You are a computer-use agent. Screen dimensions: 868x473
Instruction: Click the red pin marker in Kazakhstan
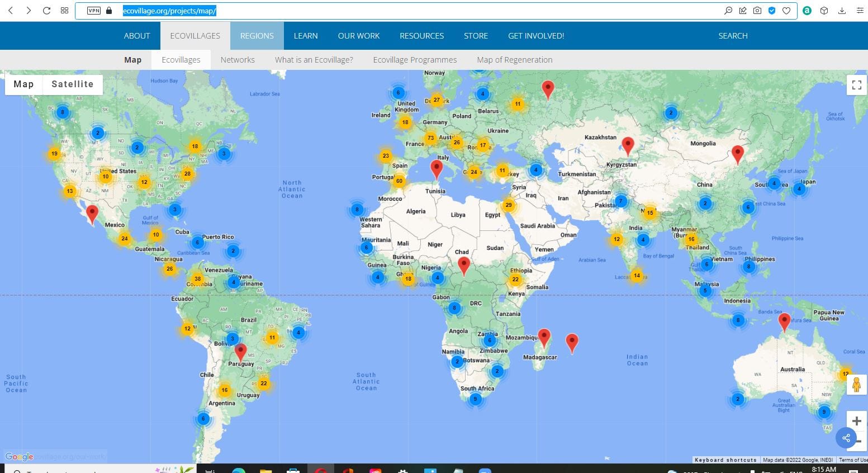pyautogui.click(x=628, y=145)
